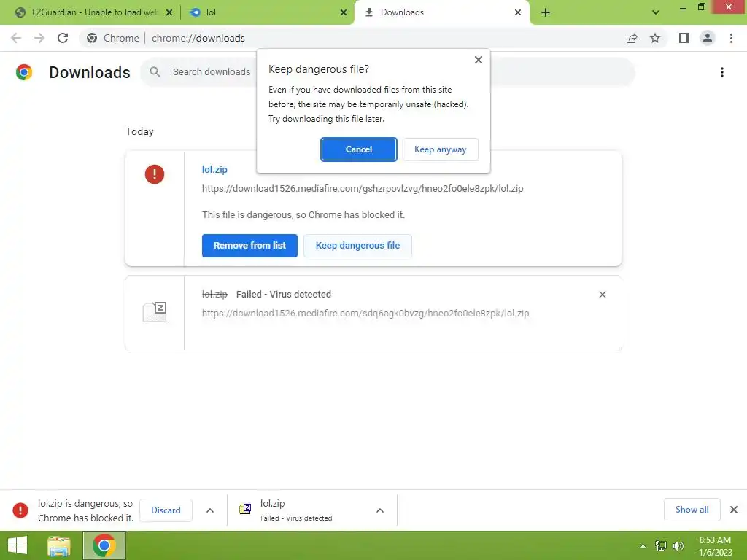Image resolution: width=747 pixels, height=560 pixels.
Task: Click Keep dangerous file button
Action: coord(357,246)
